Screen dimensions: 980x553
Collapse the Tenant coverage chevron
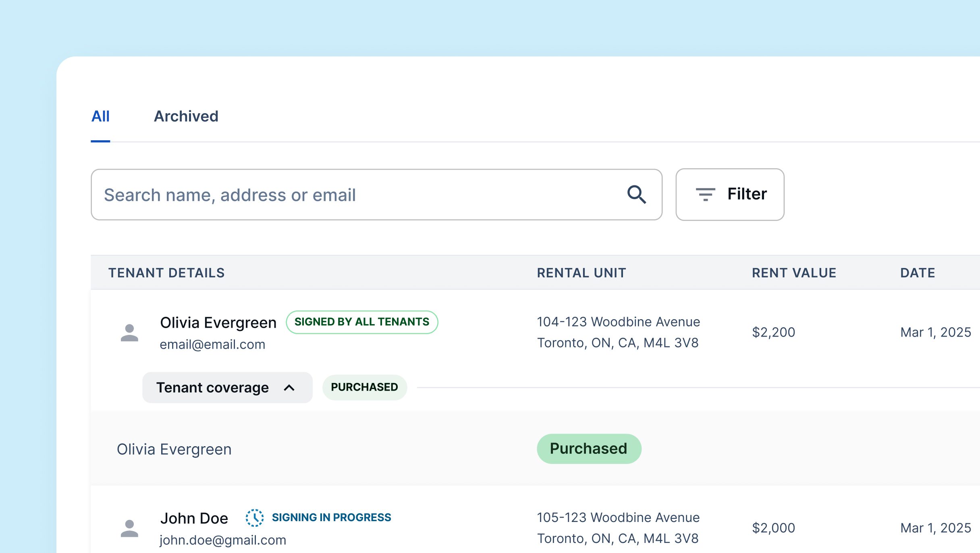(x=289, y=388)
